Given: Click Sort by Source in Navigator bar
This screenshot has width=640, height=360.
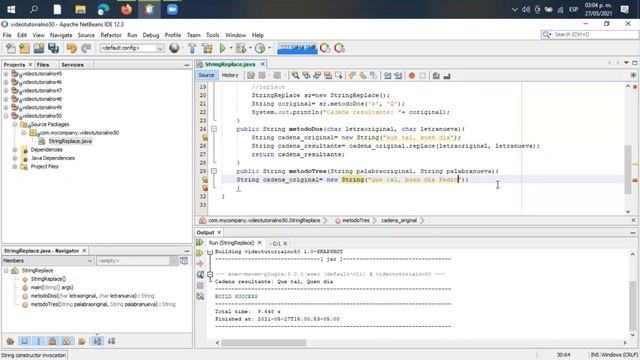Looking at the screenshot, I should pyautogui.click(x=111, y=341).
